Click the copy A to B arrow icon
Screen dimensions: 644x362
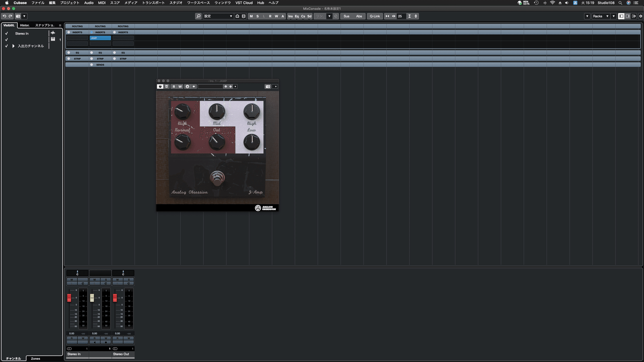pos(194,86)
